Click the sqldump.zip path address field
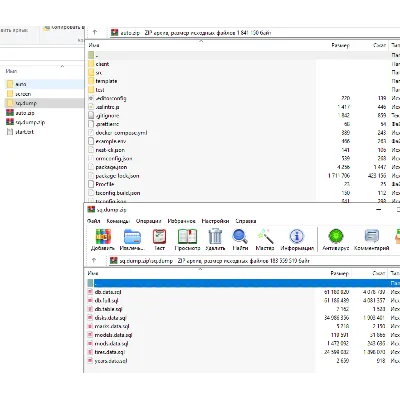This screenshot has width=400, height=400. pyautogui.click(x=254, y=261)
